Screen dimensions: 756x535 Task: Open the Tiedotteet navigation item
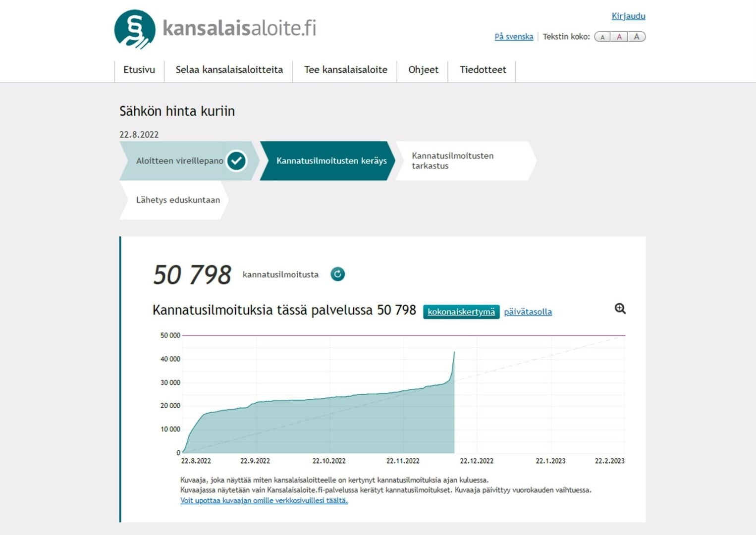click(483, 70)
